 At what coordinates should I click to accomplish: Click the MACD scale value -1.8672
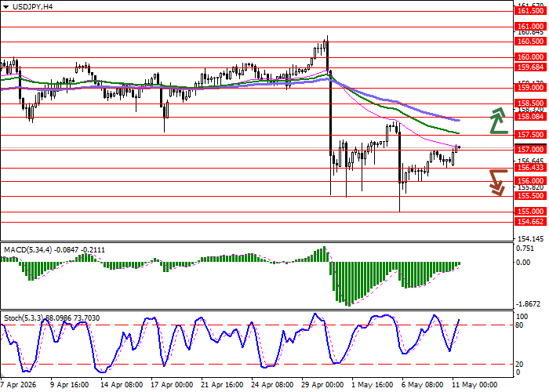tap(529, 304)
